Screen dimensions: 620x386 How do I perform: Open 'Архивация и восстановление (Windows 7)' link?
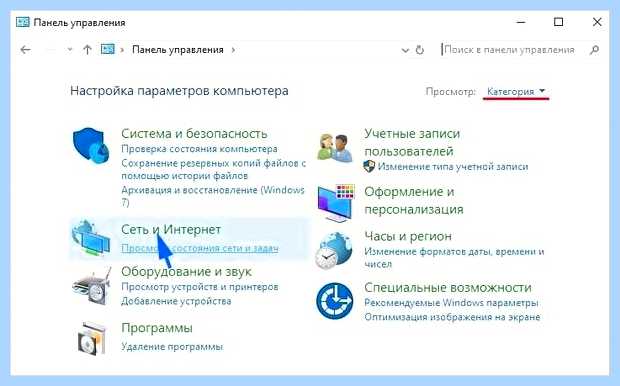pos(213,196)
